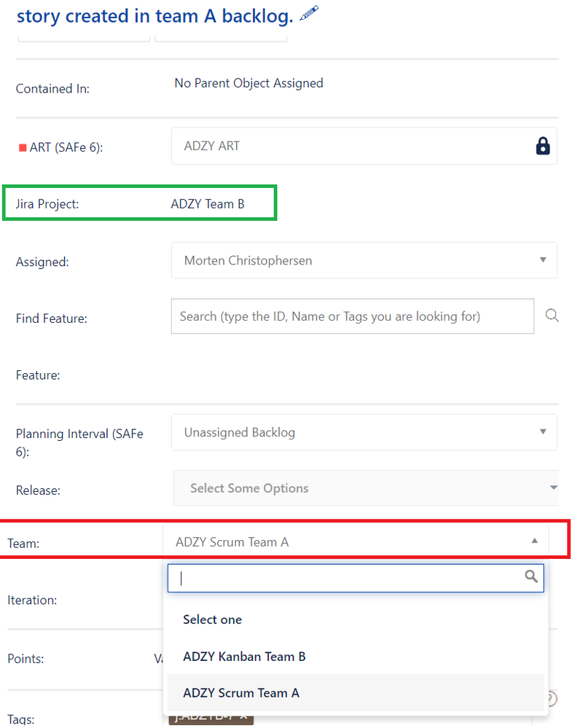Select ADZY Kanban Team B option

click(x=356, y=657)
